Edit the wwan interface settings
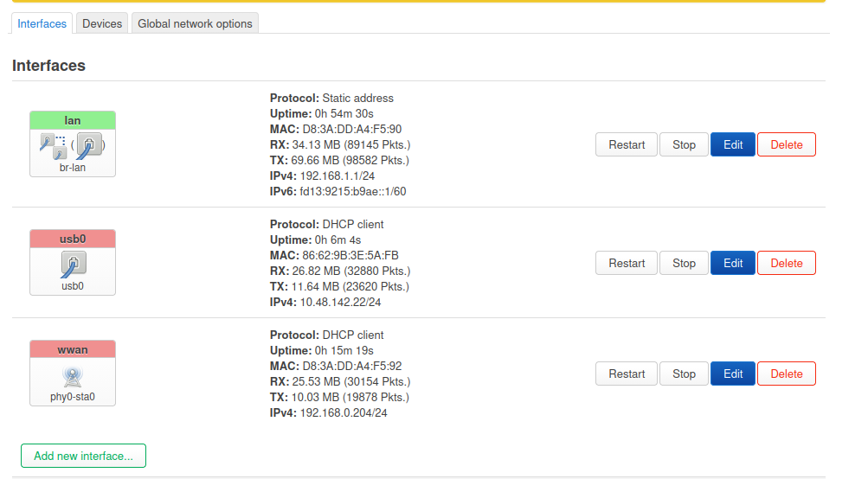Viewport: 868px width, 479px height. tap(733, 374)
